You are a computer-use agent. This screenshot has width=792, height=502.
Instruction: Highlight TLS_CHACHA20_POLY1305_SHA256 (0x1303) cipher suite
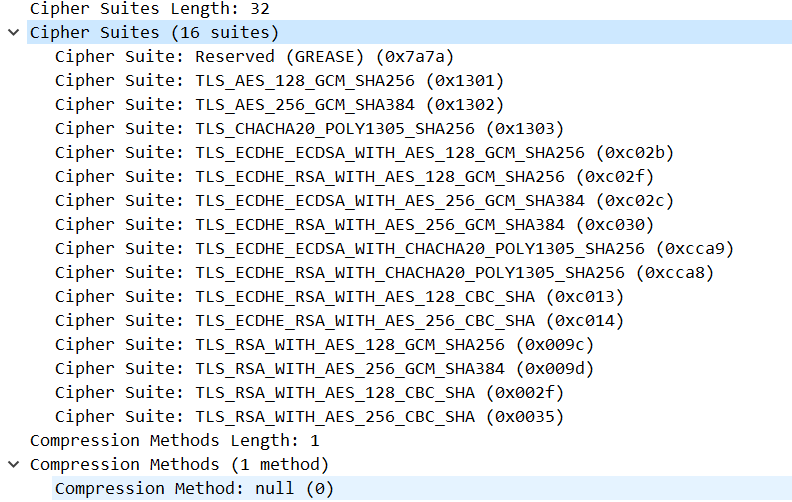(309, 128)
